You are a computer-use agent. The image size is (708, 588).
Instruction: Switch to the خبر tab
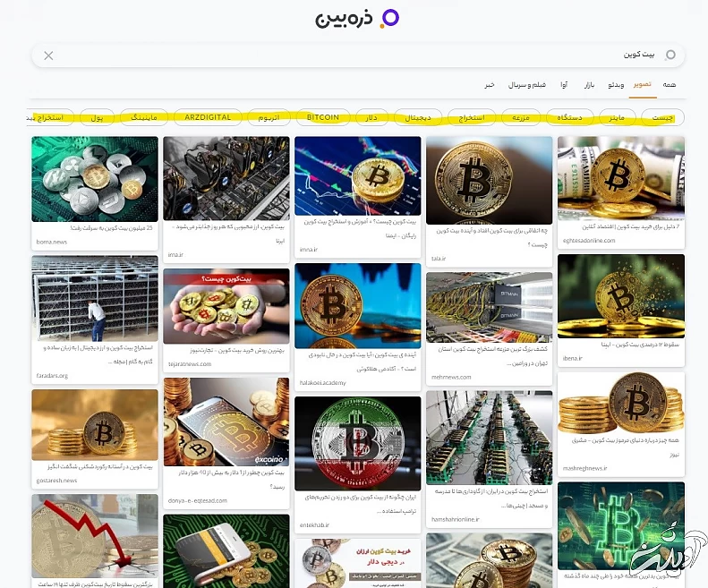[x=490, y=84]
